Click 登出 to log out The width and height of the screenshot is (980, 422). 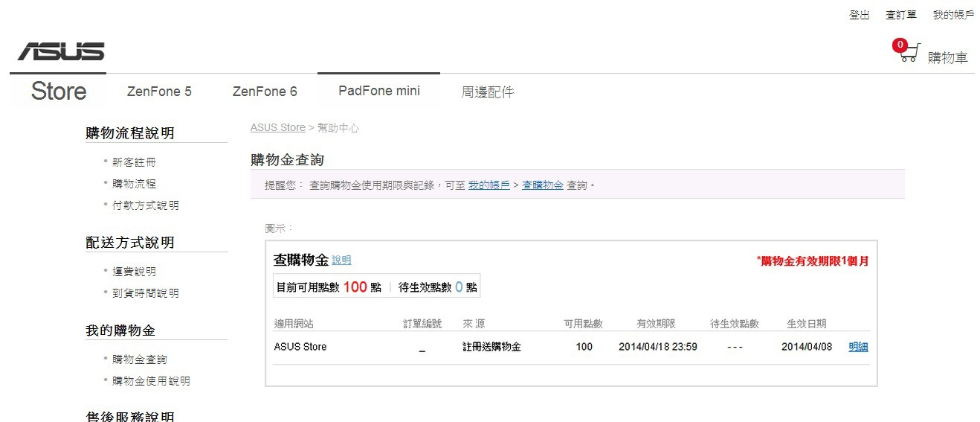click(860, 15)
